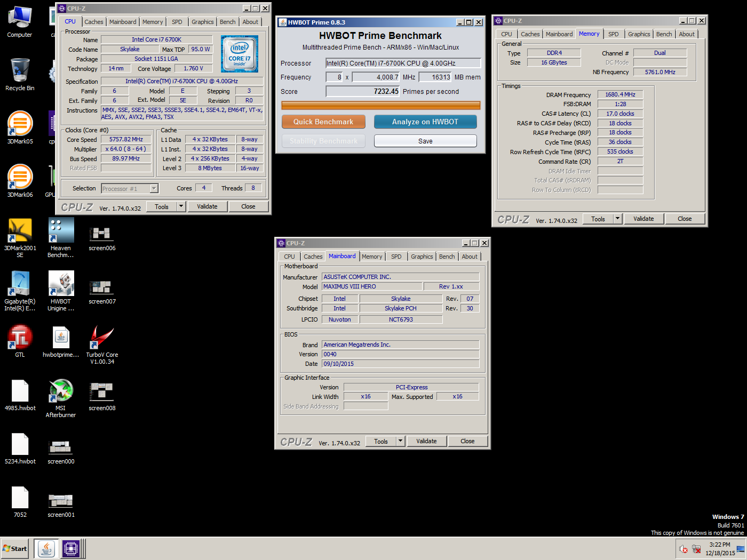747x560 pixels.
Task: Open Caches tab in Memory window
Action: click(x=530, y=34)
